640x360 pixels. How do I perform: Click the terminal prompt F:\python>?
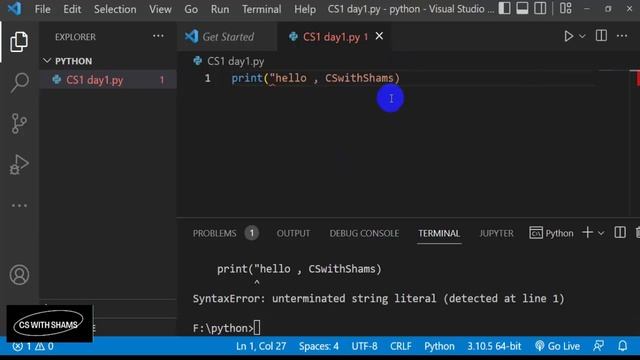tap(223, 328)
